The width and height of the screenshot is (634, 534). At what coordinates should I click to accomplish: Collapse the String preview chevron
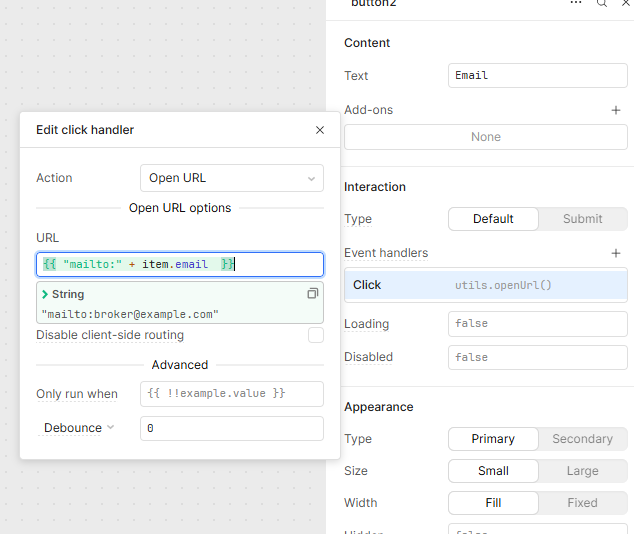[45, 294]
